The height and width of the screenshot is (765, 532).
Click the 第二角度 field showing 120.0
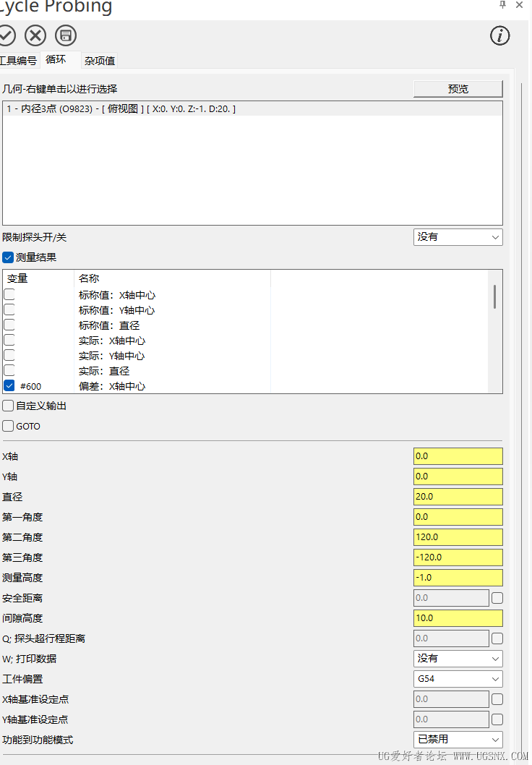coord(458,537)
